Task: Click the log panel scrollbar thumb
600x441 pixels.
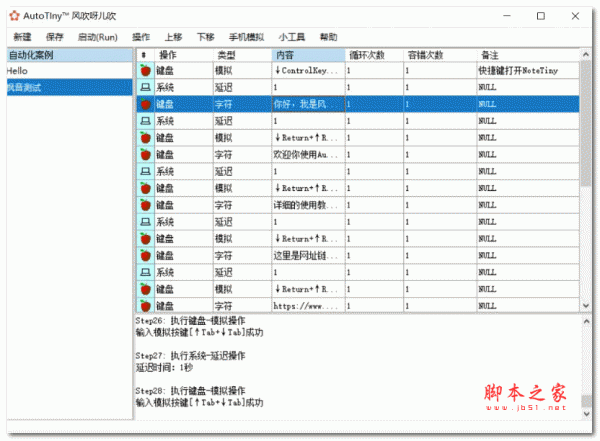Action: (586, 401)
